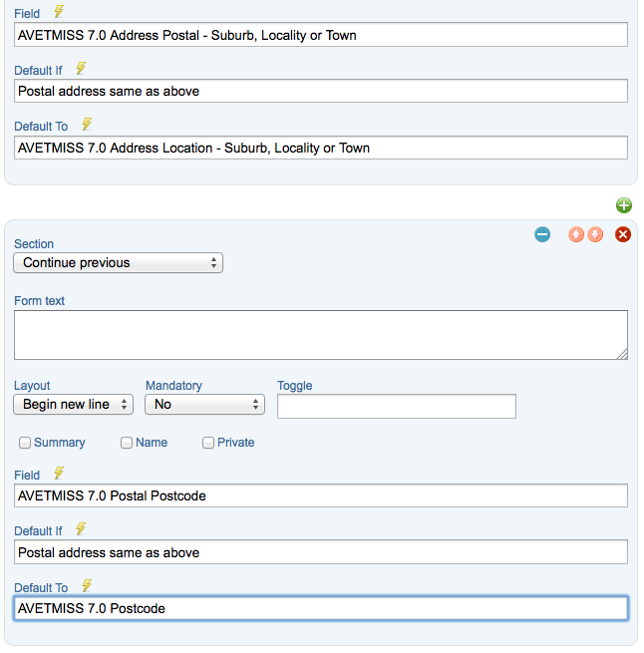Open the Layout 'Begin new line' dropdown
The width and height of the screenshot is (644, 653).
pos(74,405)
